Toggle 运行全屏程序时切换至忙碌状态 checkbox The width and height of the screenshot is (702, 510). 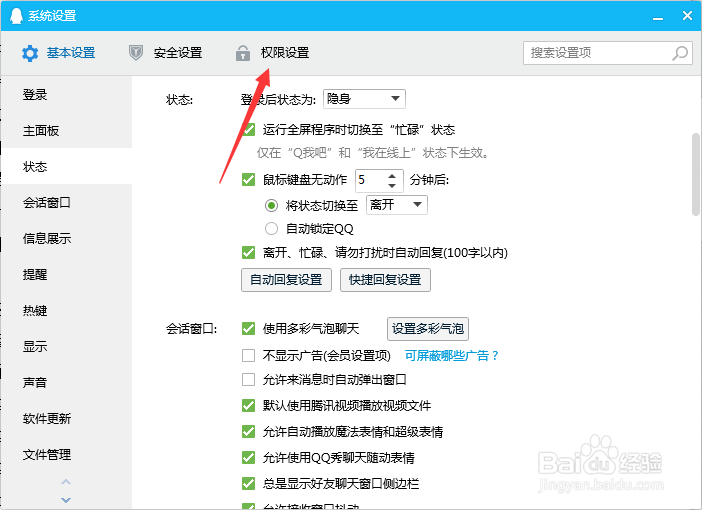point(248,130)
